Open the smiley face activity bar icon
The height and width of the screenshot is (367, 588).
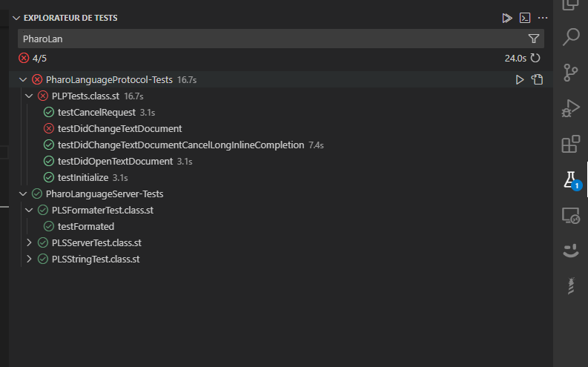click(571, 251)
